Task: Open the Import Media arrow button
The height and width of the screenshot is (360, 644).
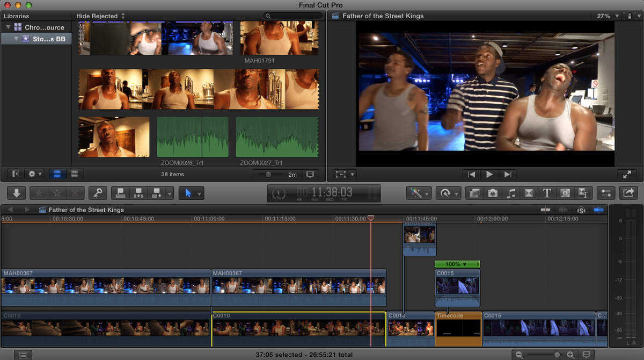Action: [17, 193]
